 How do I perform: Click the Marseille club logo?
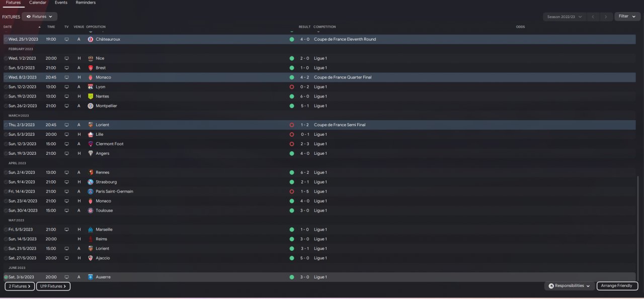click(91, 230)
